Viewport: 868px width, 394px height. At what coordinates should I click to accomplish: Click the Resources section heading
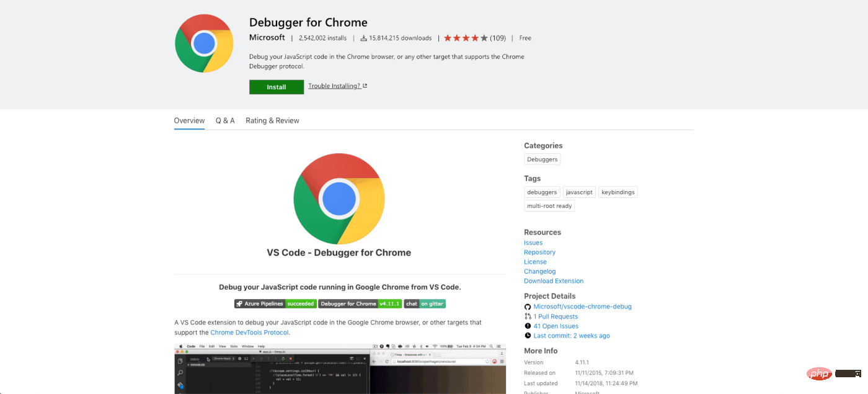coord(542,232)
